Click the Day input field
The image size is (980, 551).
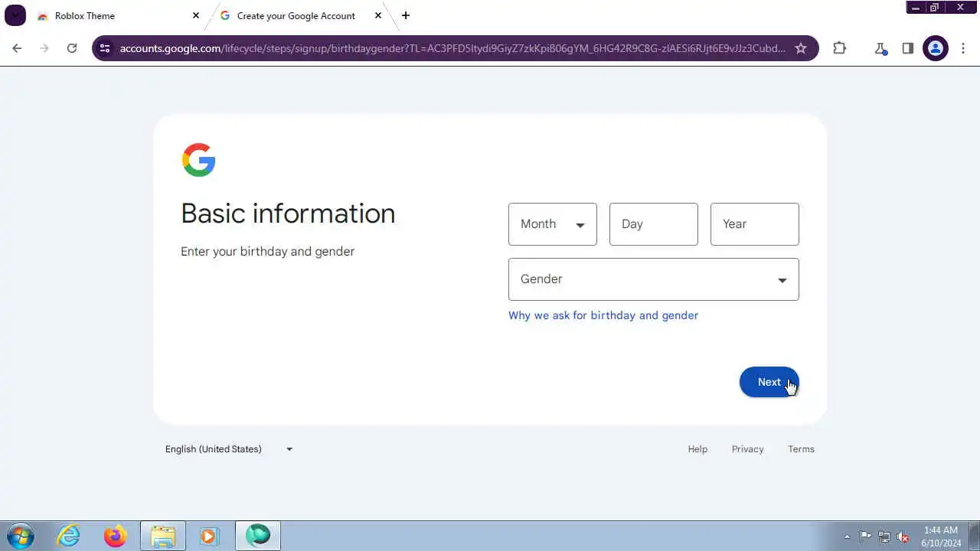[x=654, y=224]
